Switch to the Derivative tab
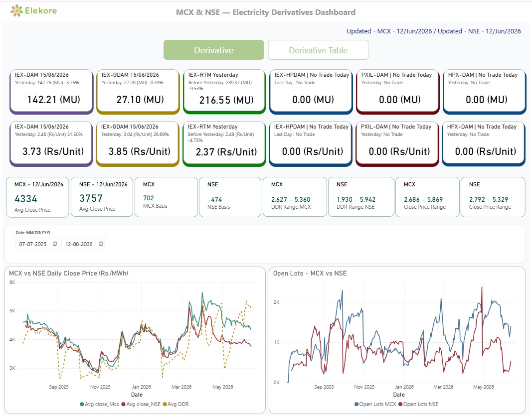Viewport: 532px width, 415px height. (214, 50)
